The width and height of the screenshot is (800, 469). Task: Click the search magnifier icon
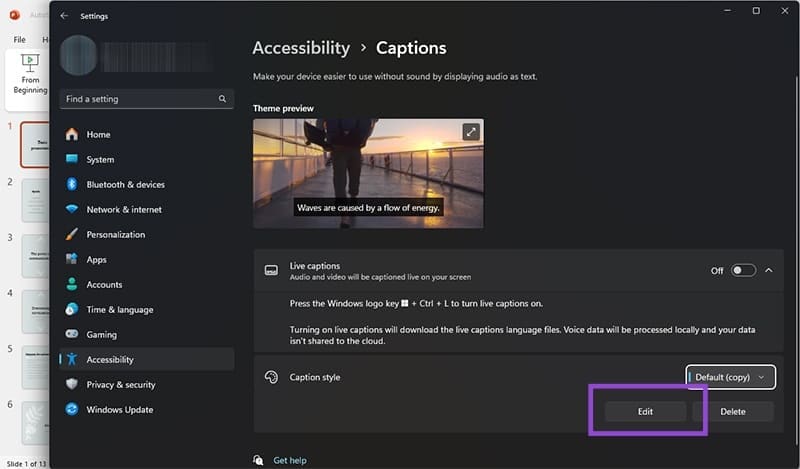(x=223, y=100)
